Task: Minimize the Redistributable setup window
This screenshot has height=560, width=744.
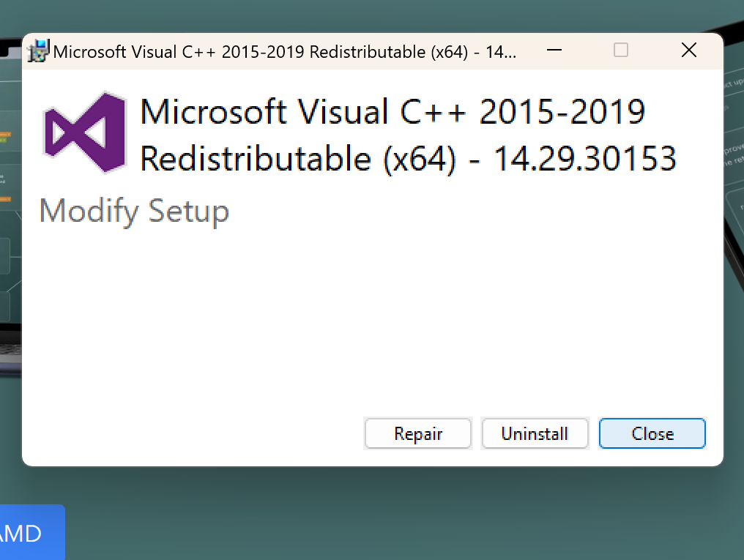Action: tap(554, 51)
